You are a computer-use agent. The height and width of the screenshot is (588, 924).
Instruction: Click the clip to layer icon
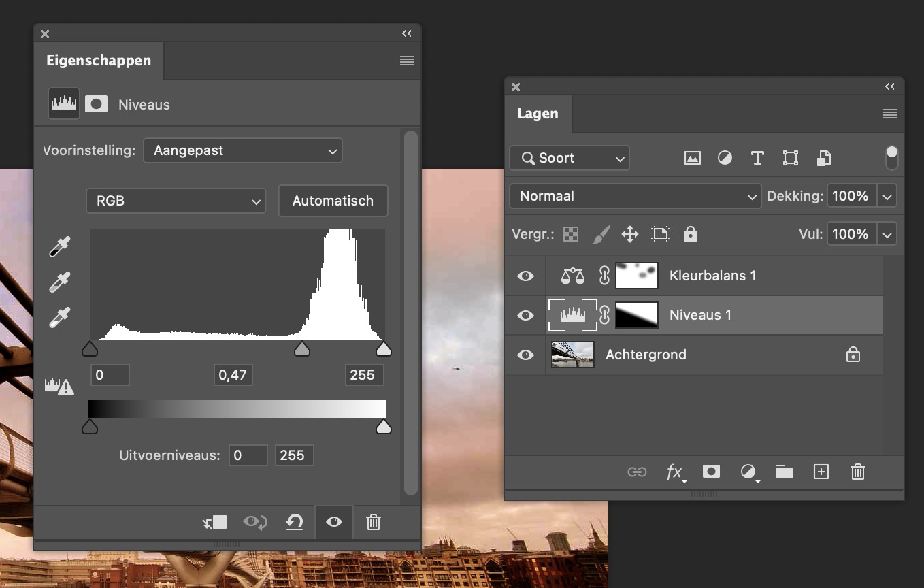(x=216, y=522)
